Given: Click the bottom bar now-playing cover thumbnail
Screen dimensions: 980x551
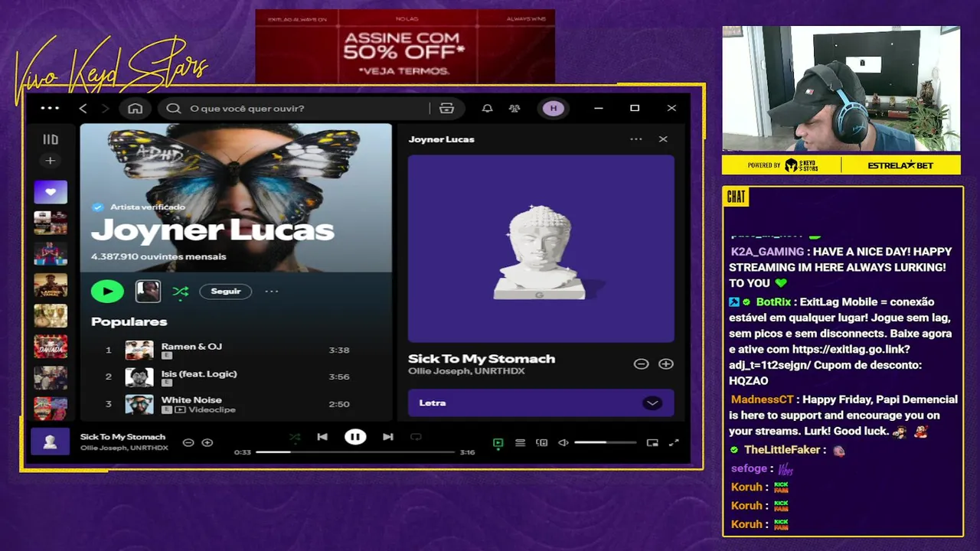Looking at the screenshot, I should [51, 442].
